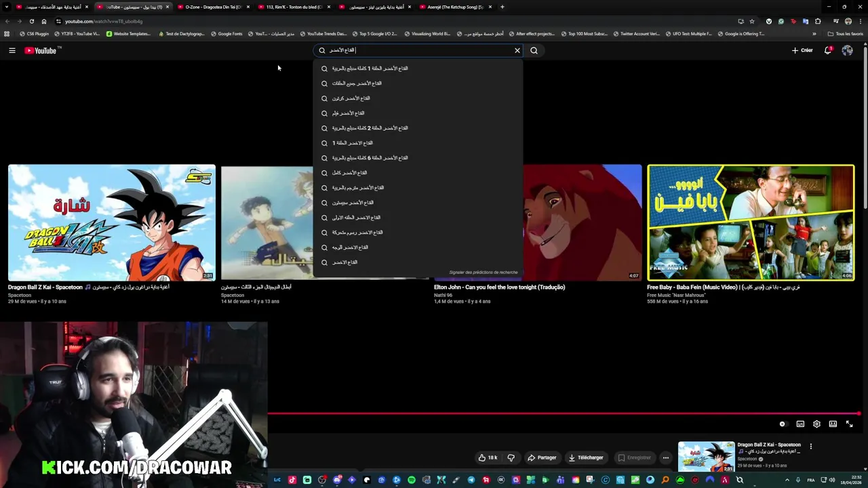Viewport: 868px width, 488px height.
Task: Clear the search box with X
Action: point(517,50)
